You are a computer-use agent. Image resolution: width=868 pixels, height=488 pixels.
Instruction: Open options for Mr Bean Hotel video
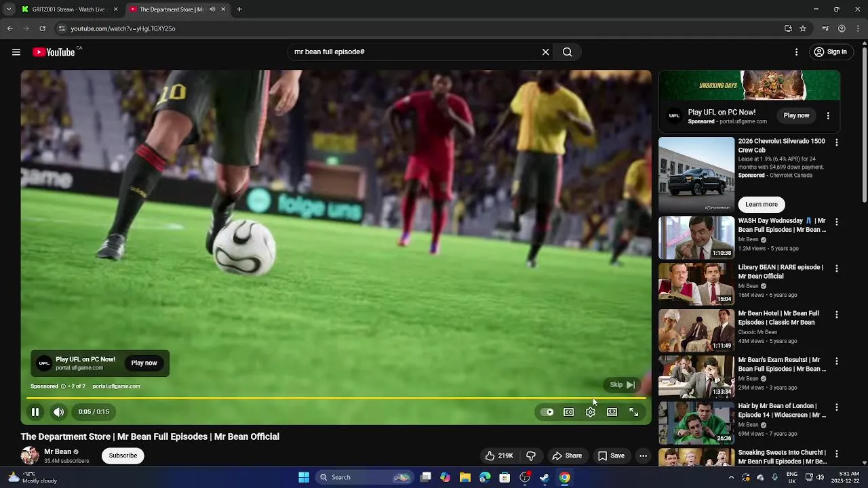837,315
